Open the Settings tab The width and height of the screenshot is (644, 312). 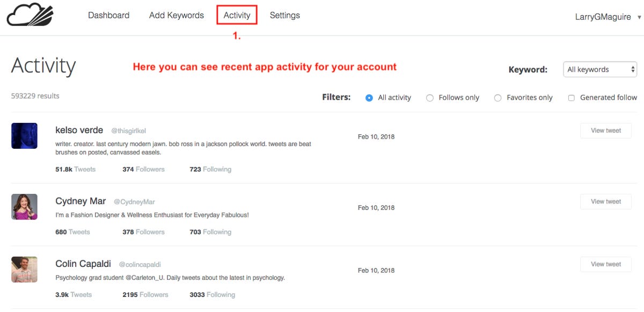285,15
